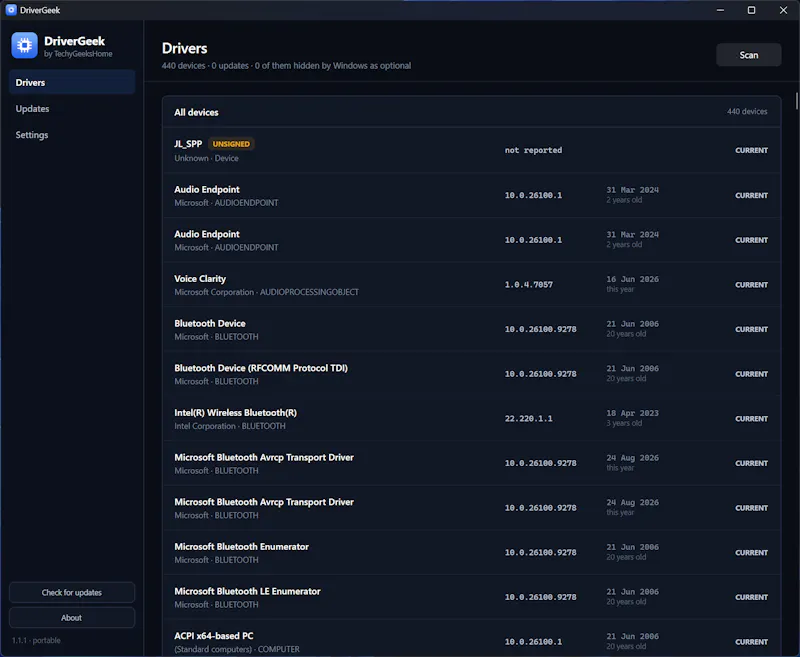Click '(Standard computers) · COMPUTER' subtitle
Image resolution: width=800 pixels, height=657 pixels.
click(237, 649)
